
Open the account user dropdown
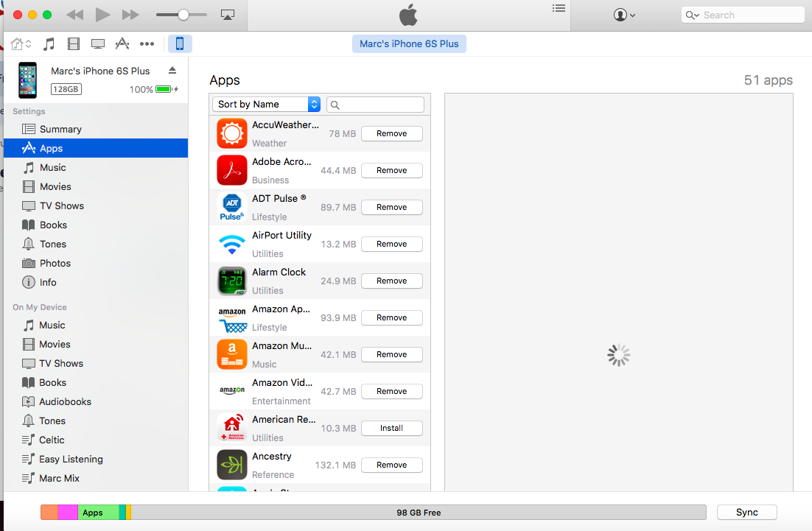click(624, 15)
